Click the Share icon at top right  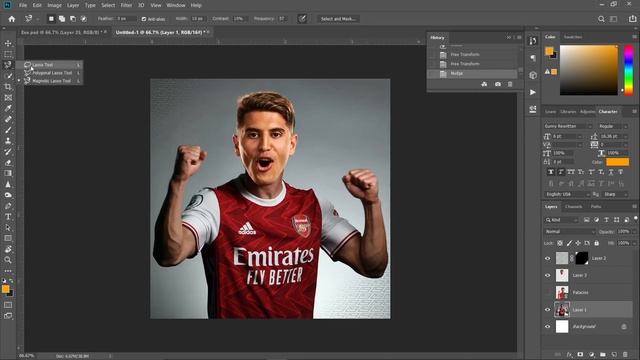[x=632, y=19]
